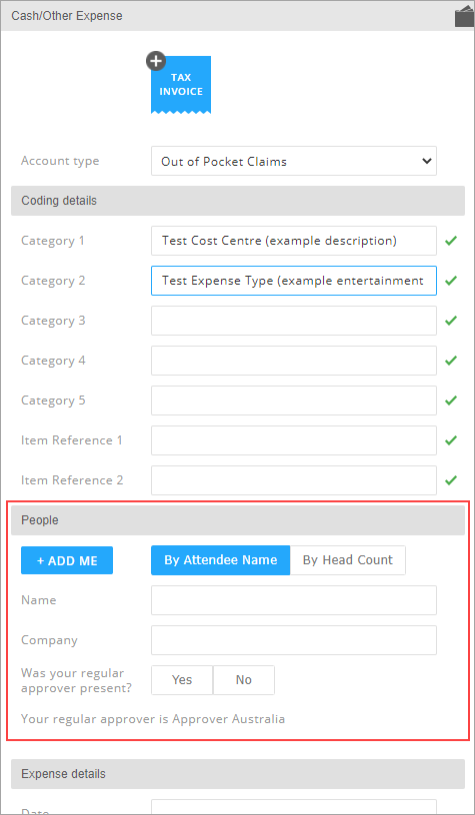Open the Account type dropdown
475x815 pixels.
click(x=294, y=161)
